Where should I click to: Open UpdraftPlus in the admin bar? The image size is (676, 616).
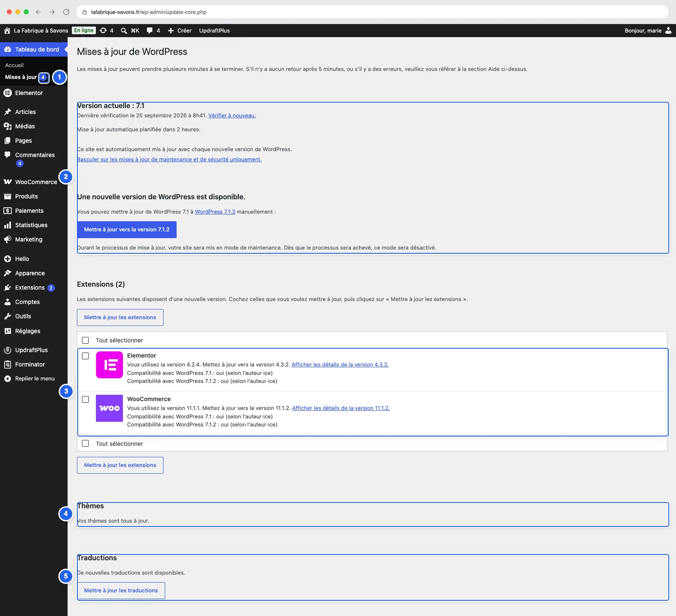coord(214,30)
